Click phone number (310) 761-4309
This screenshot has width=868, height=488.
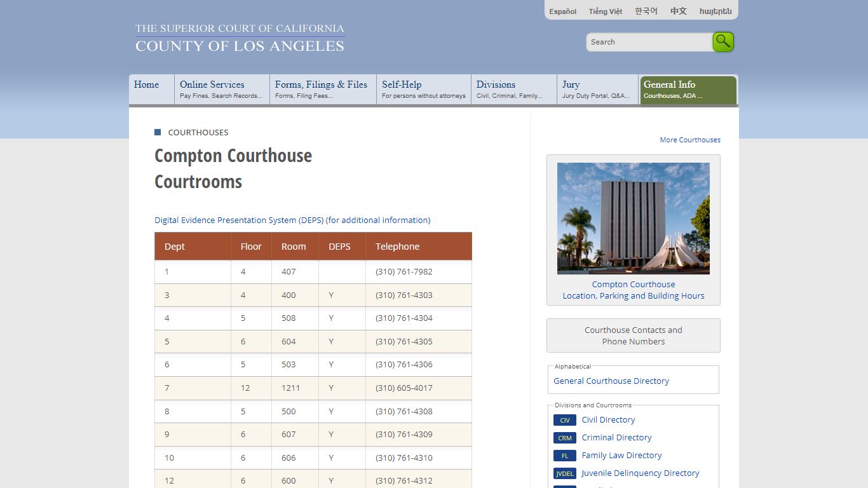404,435
